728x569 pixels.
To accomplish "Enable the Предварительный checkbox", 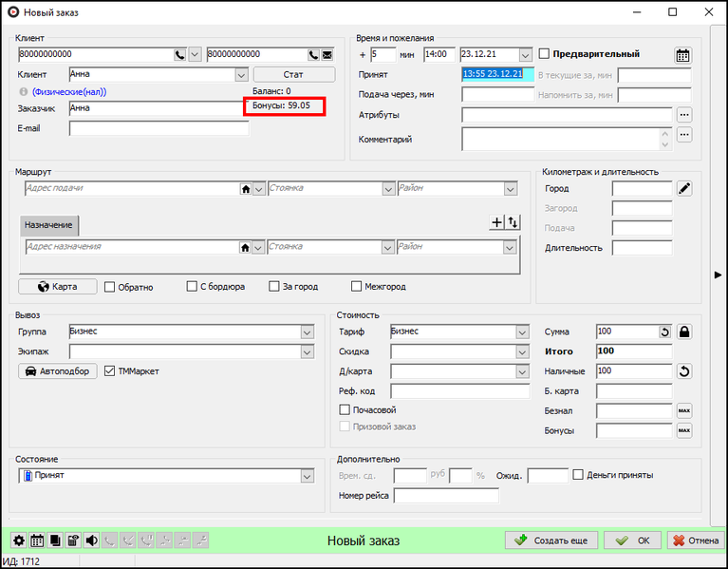I will [x=545, y=54].
